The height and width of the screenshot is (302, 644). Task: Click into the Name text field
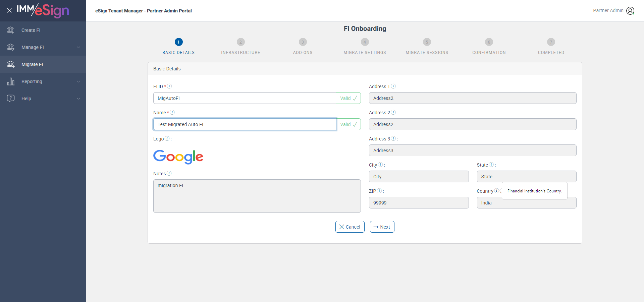point(245,124)
